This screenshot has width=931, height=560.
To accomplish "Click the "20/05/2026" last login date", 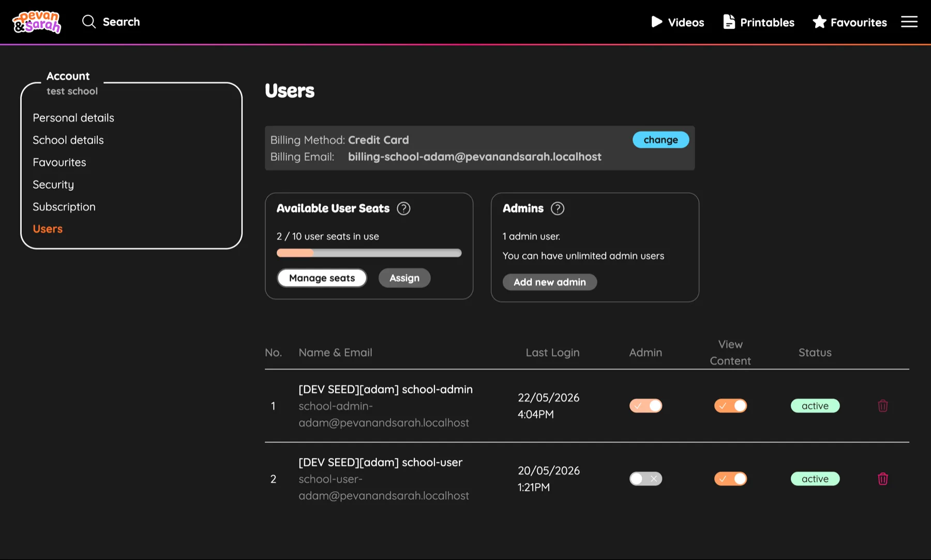I will click(x=548, y=471).
